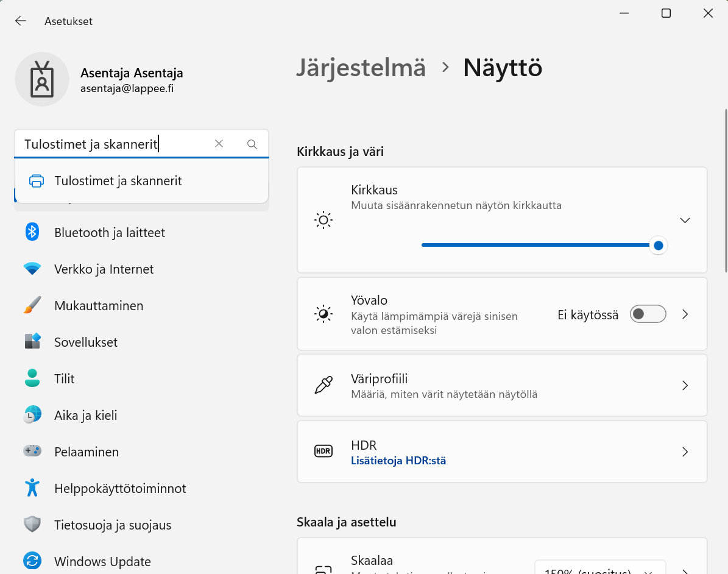This screenshot has width=728, height=574.
Task: Go to Mukauttaminen settings
Action: (141, 305)
